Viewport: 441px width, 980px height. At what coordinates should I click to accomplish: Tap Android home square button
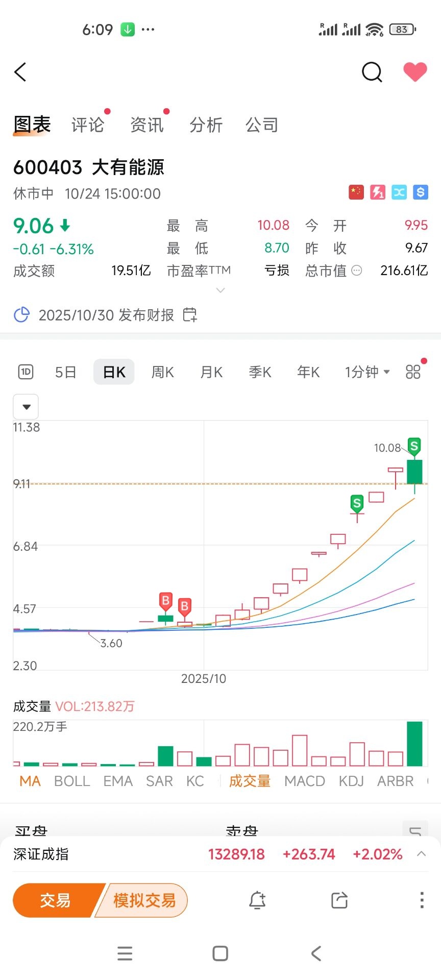pos(220,953)
